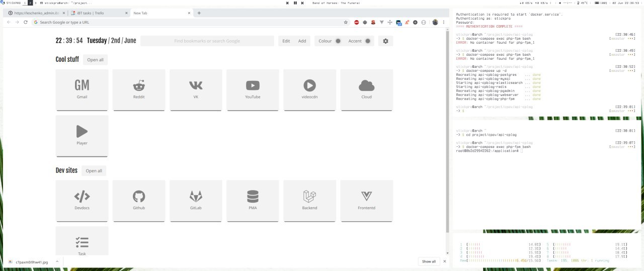Viewport: 644px width, 271px height.
Task: Focus the Find bookmarks or search Google field
Action: click(207, 41)
